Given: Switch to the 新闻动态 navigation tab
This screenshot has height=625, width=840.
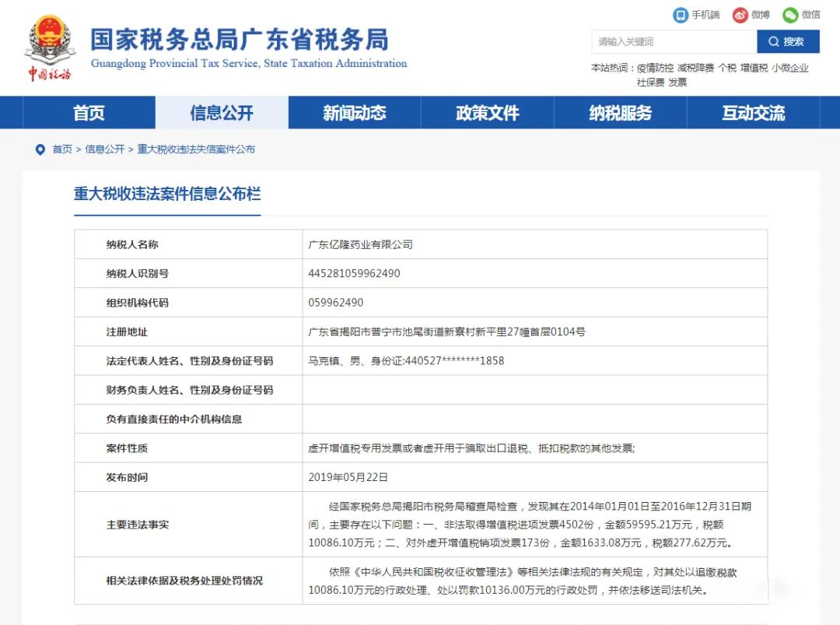Looking at the screenshot, I should point(355,113).
